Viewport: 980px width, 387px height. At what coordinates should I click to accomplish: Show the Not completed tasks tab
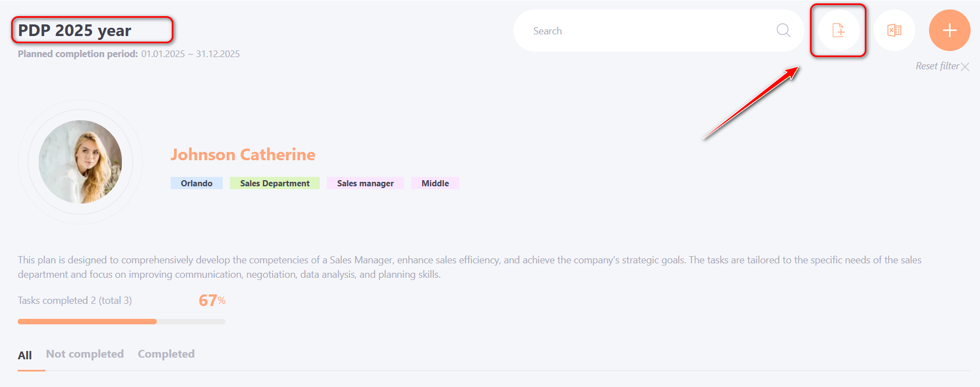pyautogui.click(x=85, y=354)
